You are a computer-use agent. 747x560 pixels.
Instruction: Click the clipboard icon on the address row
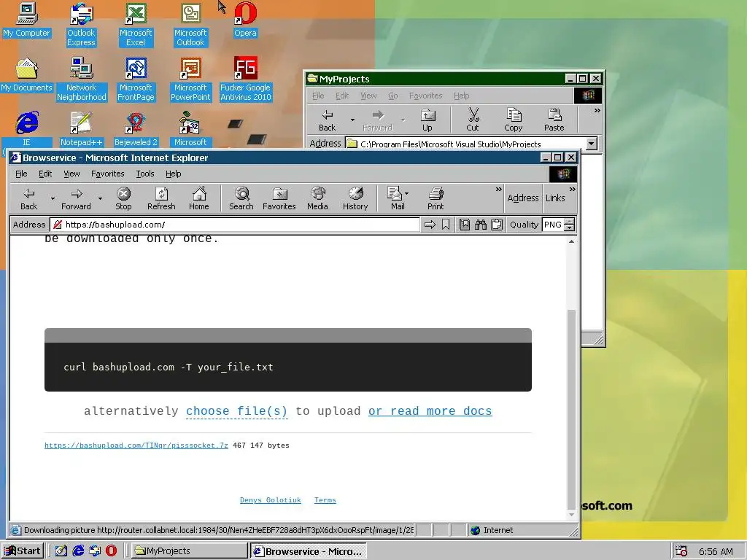496,225
